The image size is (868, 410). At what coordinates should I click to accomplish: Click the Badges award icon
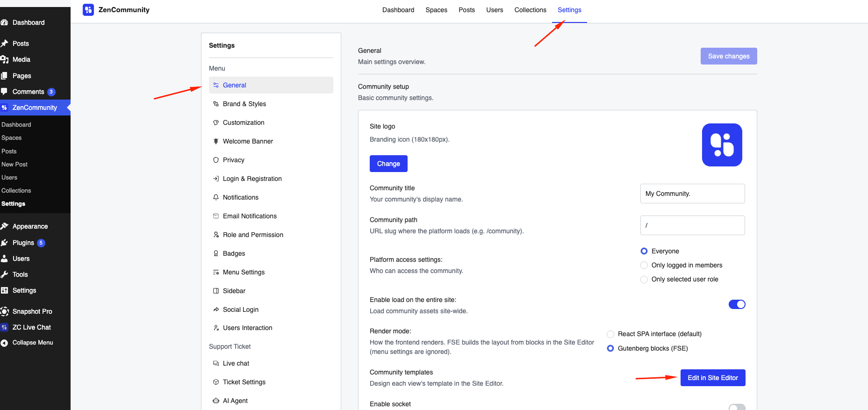pos(216,253)
